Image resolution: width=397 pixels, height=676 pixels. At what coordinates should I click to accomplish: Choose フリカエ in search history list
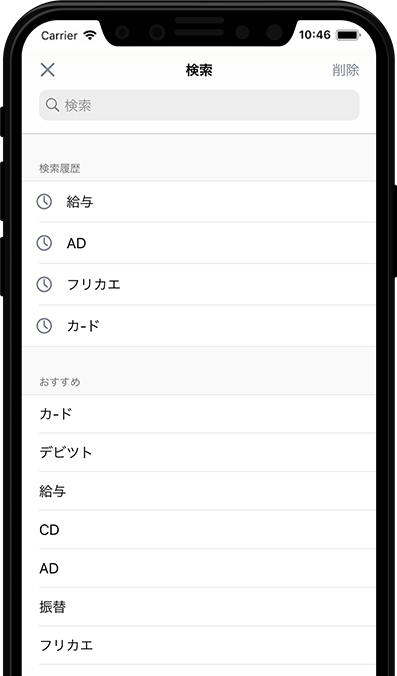point(199,285)
